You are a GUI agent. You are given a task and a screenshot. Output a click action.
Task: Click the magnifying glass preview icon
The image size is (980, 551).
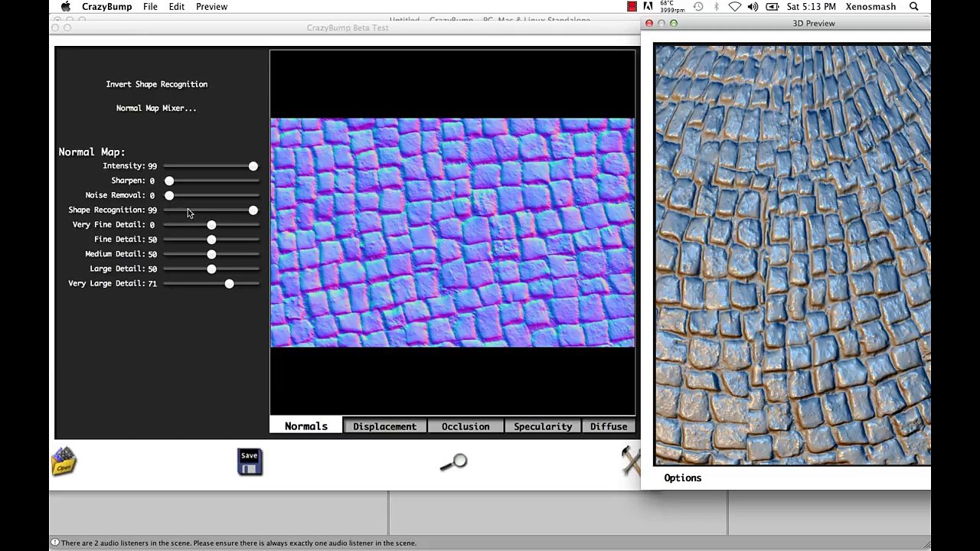(x=453, y=462)
